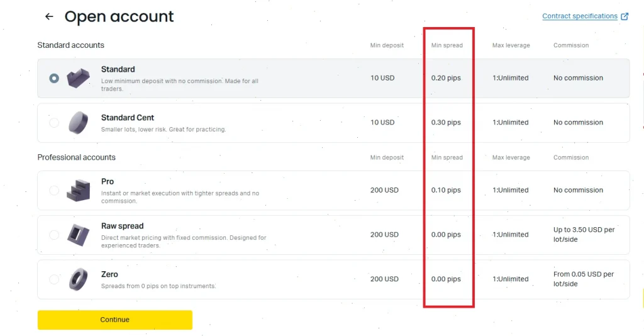
Task: Click the Pro account staircase icon
Action: (x=78, y=190)
